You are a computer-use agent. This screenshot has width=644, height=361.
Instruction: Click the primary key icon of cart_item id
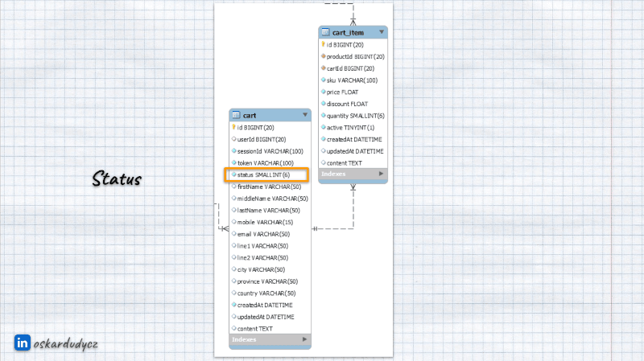(324, 44)
